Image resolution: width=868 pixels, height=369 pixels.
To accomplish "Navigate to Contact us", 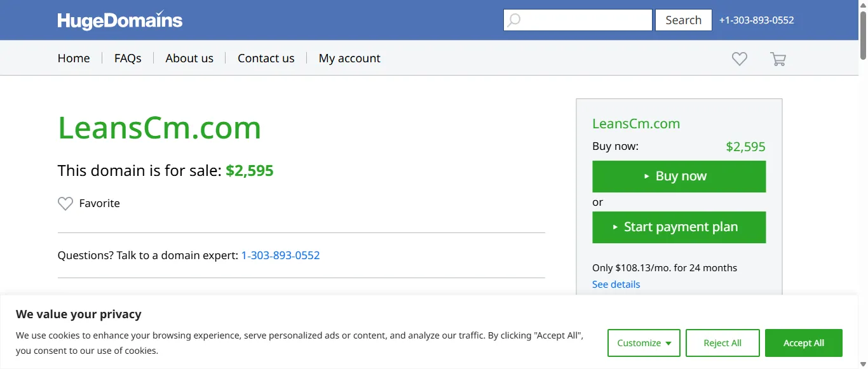I will [x=266, y=58].
